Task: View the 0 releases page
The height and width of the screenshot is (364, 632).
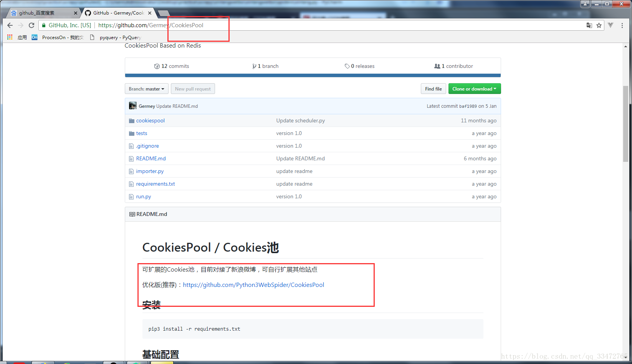Action: 359,66
